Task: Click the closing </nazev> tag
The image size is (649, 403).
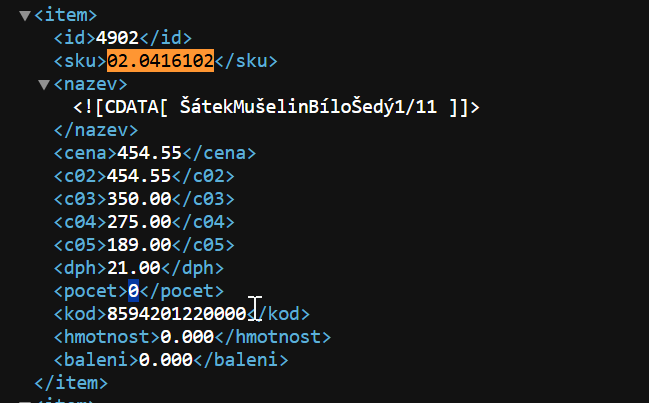Action: click(x=96, y=130)
